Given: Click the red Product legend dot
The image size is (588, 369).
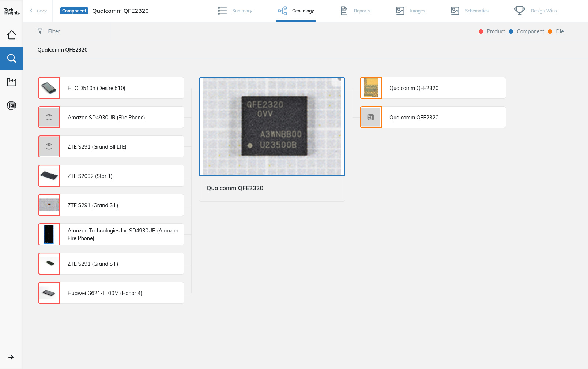Looking at the screenshot, I should (x=481, y=31).
